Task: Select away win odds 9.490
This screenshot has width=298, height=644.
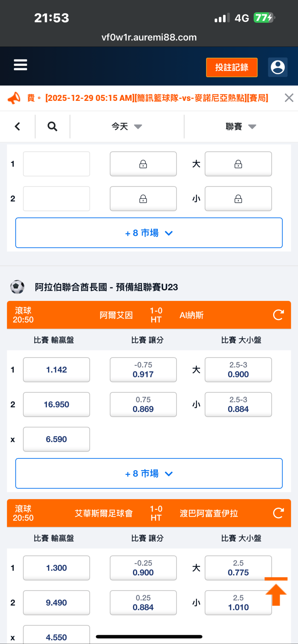Action: (x=56, y=603)
